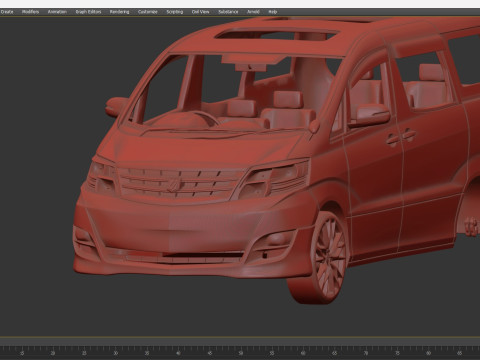The height and width of the screenshot is (360, 480).
Task: Open the Civil View menu
Action: pyautogui.click(x=200, y=12)
